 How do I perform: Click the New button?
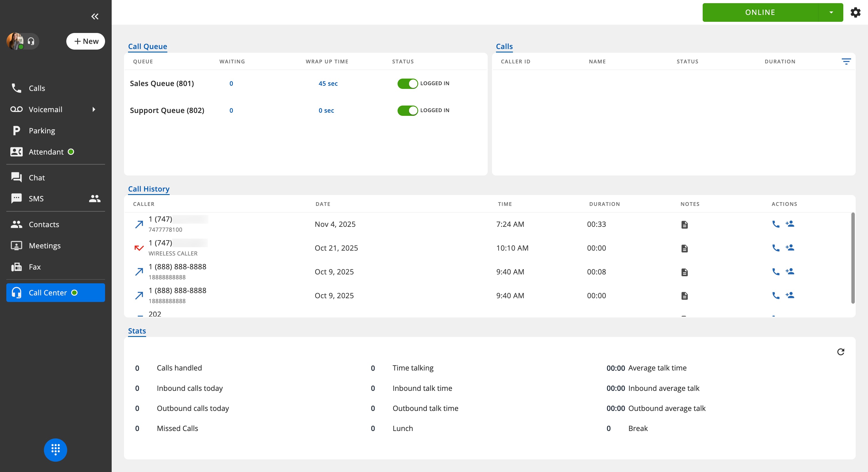point(86,41)
